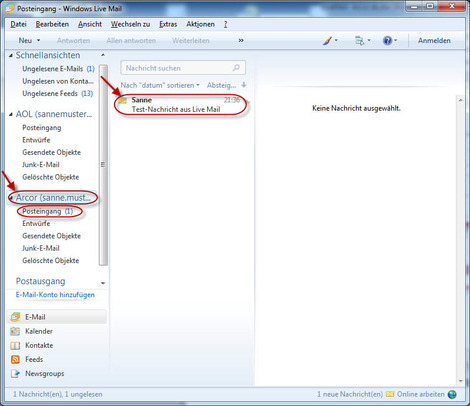The image size is (470, 406).
Task: Open the AOL Posteingang folder
Action: (x=42, y=128)
